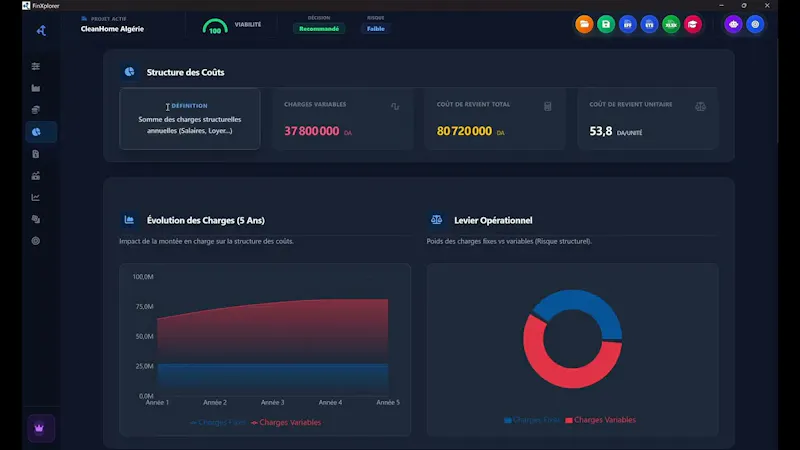Click the 80 720 000 value
800x450 pixels.
pos(464,131)
